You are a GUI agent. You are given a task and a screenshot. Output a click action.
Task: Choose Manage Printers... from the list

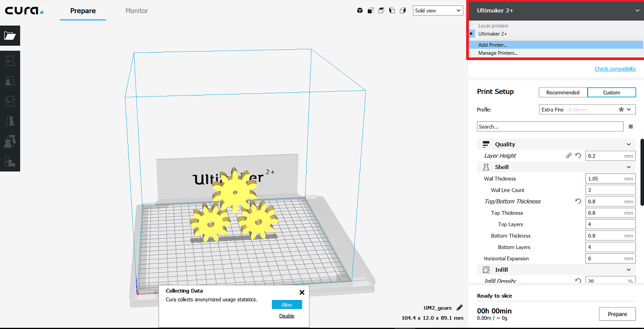pos(555,53)
